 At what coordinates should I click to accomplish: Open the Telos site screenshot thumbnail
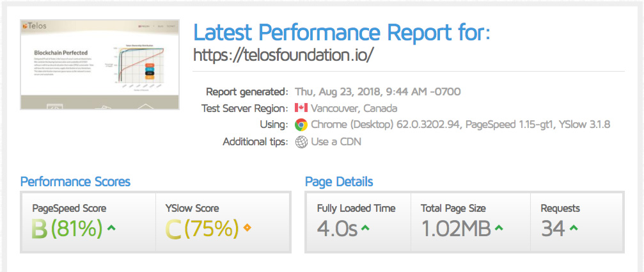[100, 65]
